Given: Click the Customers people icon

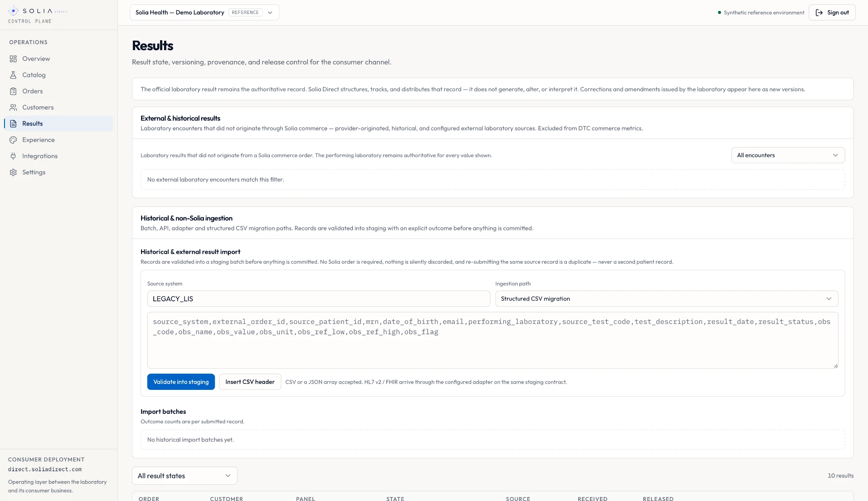Looking at the screenshot, I should coord(13,108).
